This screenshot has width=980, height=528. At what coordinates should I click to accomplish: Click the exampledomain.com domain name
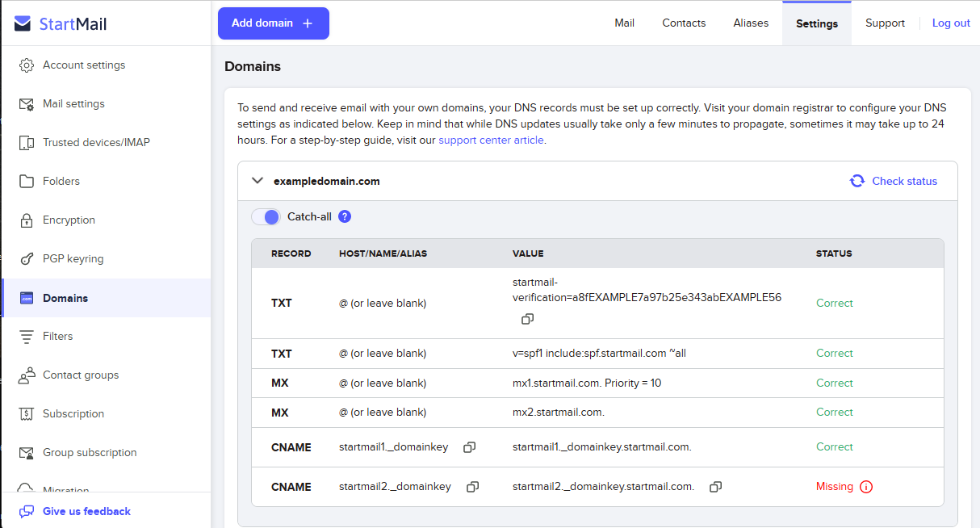tap(327, 181)
